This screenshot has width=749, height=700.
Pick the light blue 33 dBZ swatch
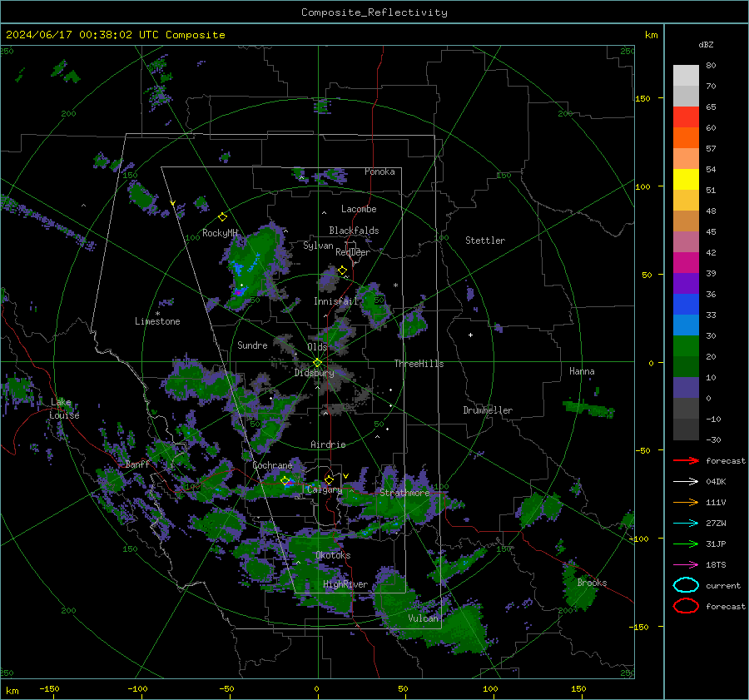[x=686, y=325]
